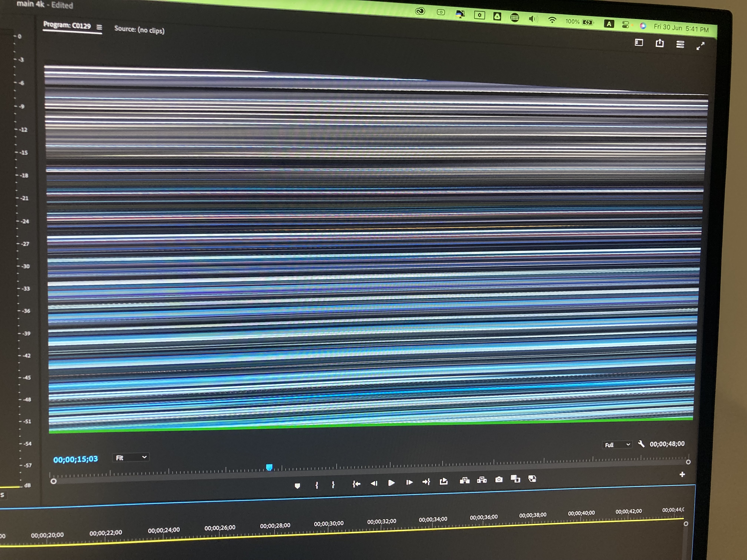Viewport: 747px width, 560px height.
Task: Click the 00;00;15;03 playhead timecode field
Action: pos(76,459)
